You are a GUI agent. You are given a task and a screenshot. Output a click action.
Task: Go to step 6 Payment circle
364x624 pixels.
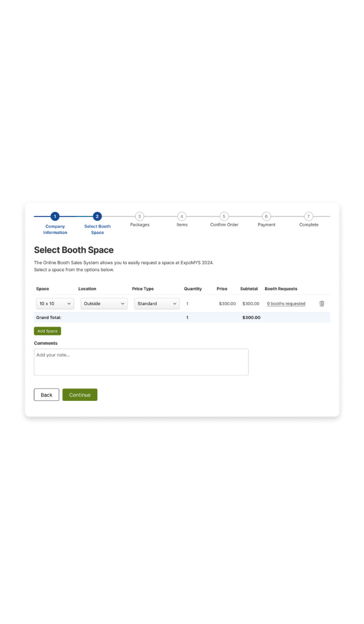coord(266,216)
